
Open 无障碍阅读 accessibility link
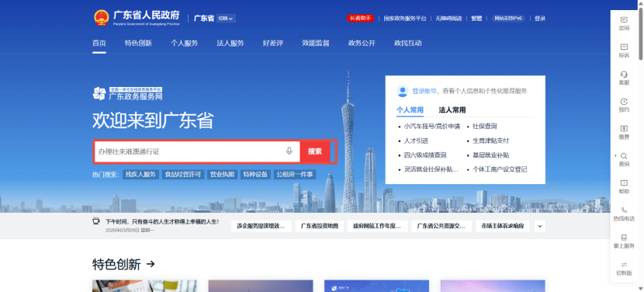click(x=448, y=19)
